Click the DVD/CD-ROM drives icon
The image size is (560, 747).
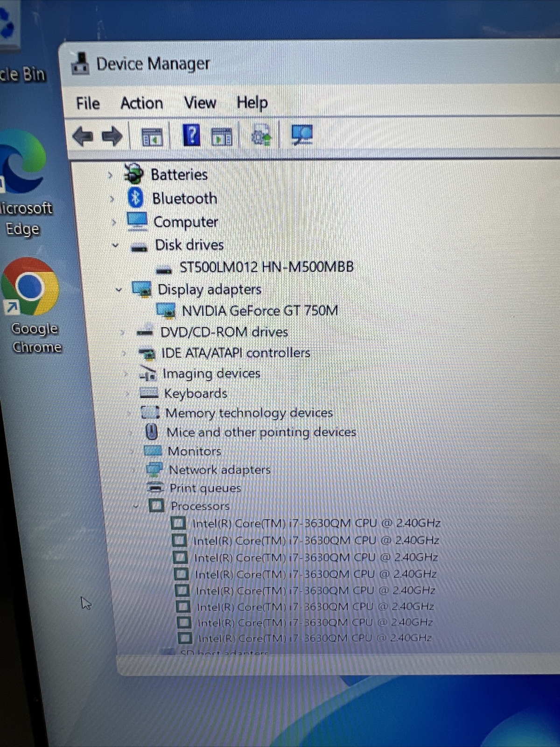[145, 331]
